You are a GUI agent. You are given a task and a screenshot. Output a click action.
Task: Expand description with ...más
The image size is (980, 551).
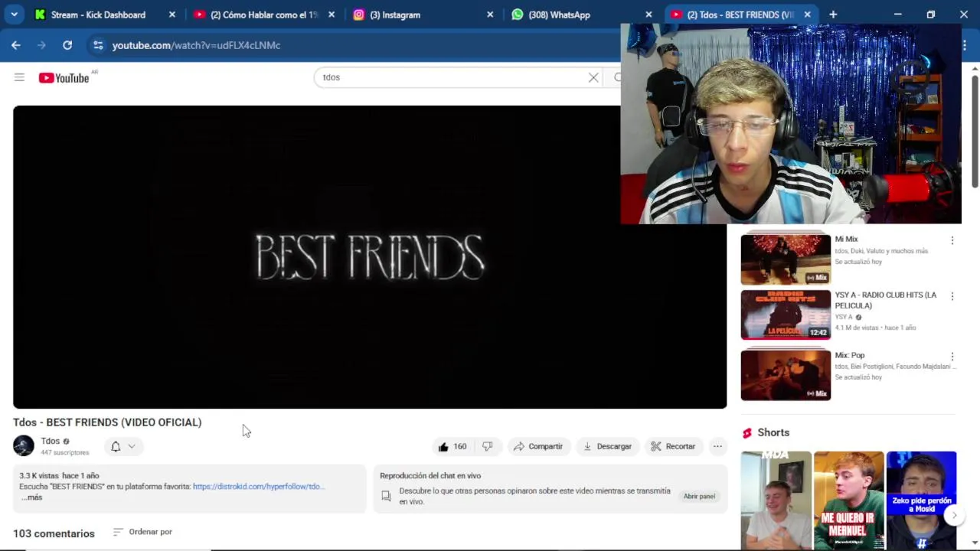pyautogui.click(x=31, y=497)
